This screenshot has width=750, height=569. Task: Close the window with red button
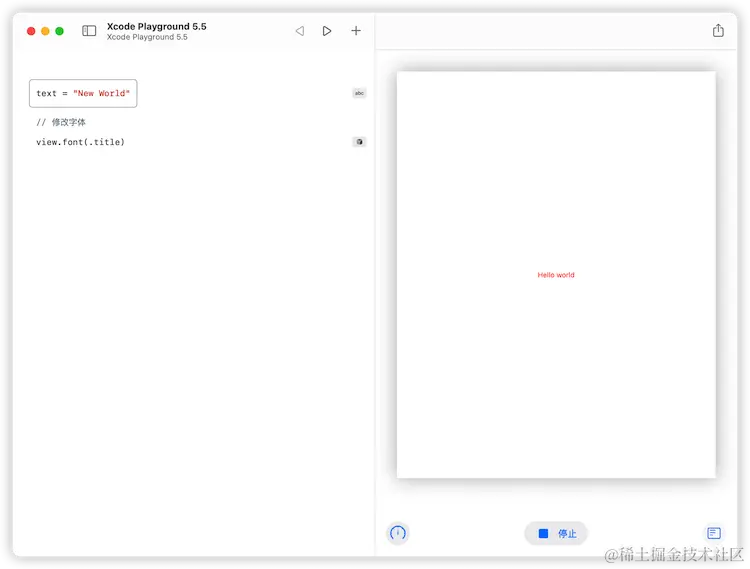(x=31, y=31)
